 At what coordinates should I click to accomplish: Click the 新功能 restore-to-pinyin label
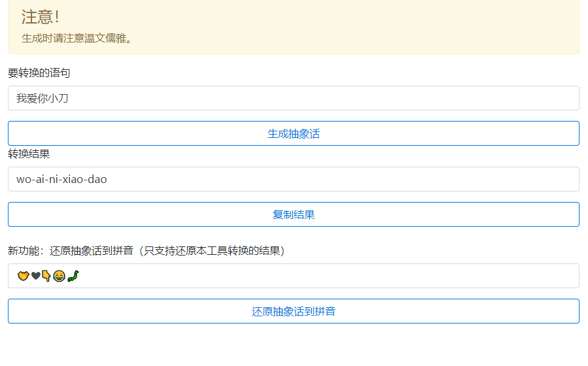[x=146, y=250]
